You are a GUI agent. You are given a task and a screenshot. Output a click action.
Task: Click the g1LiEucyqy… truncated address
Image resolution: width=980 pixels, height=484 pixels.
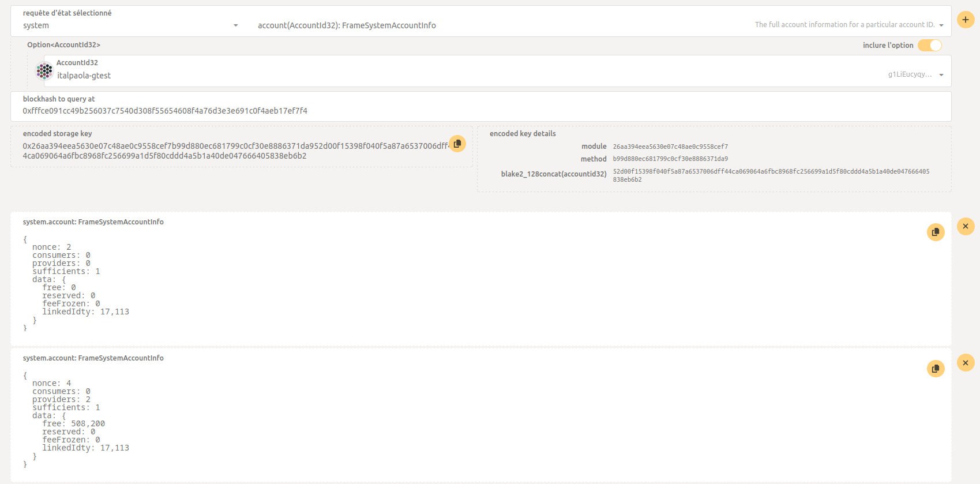pos(909,74)
